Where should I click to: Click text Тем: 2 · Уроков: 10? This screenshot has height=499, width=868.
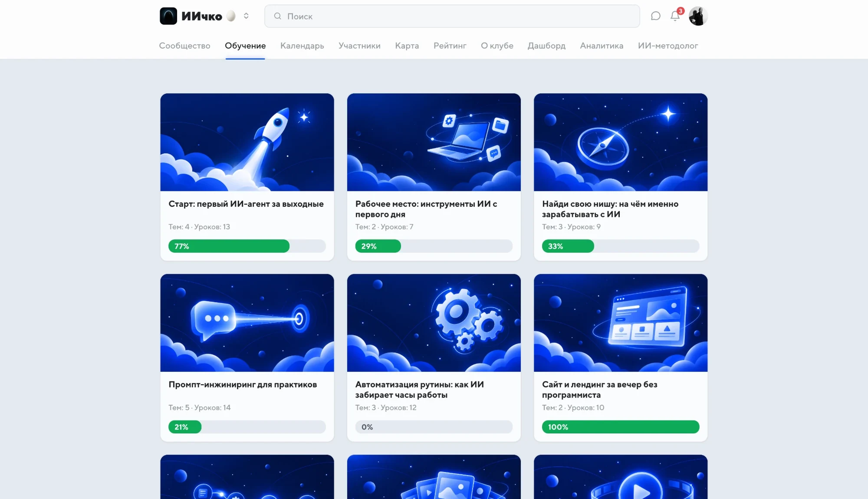(x=573, y=407)
